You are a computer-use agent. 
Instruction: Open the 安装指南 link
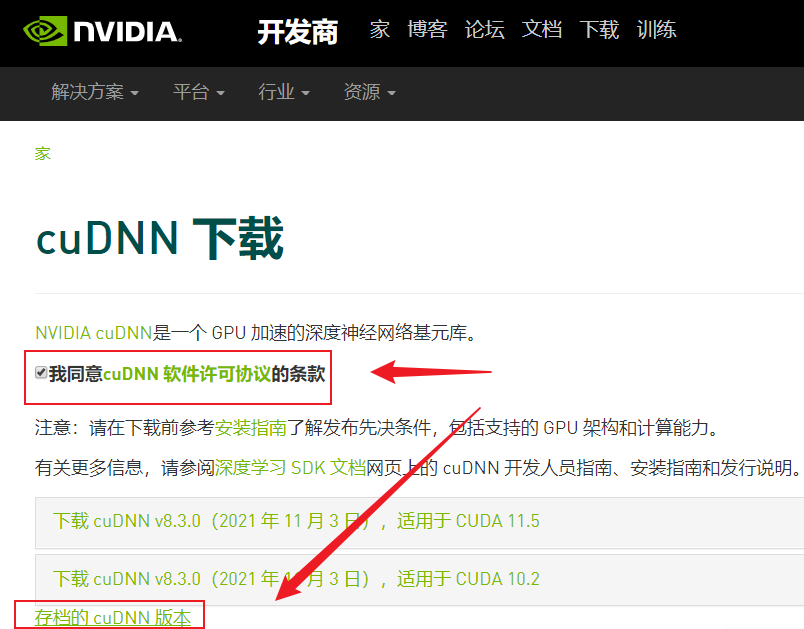tap(250, 427)
